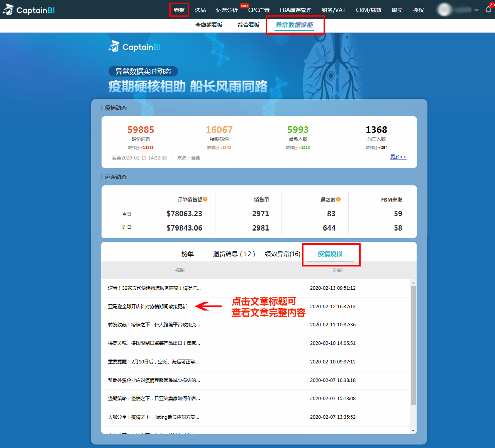
Task: Click the 更多>> link
Action: tap(398, 157)
